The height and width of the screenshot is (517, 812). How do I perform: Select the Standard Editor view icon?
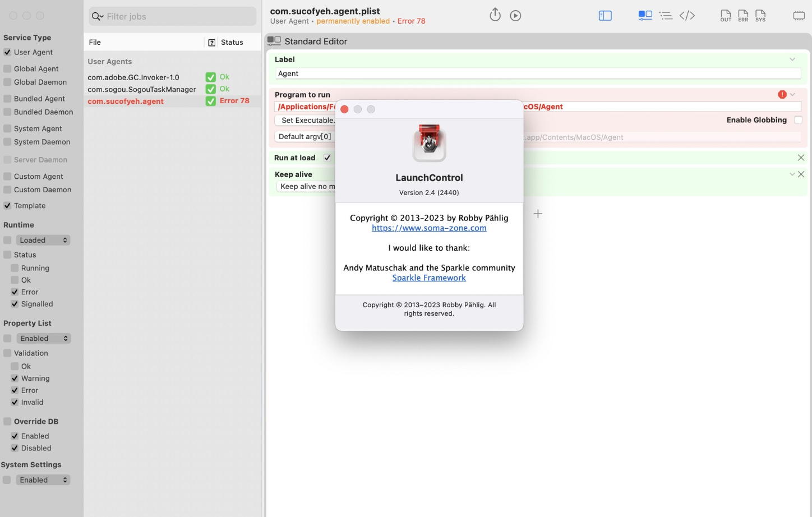(x=645, y=15)
